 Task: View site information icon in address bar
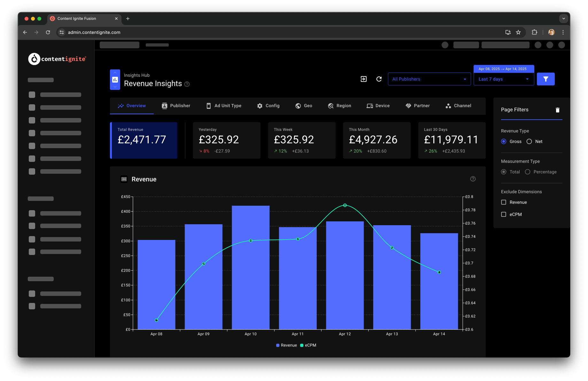(62, 32)
